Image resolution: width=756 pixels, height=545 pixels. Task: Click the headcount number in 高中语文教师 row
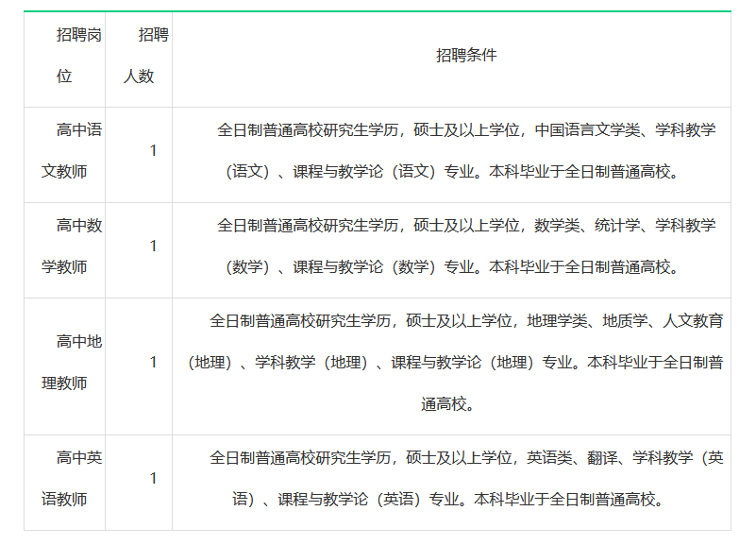(153, 151)
